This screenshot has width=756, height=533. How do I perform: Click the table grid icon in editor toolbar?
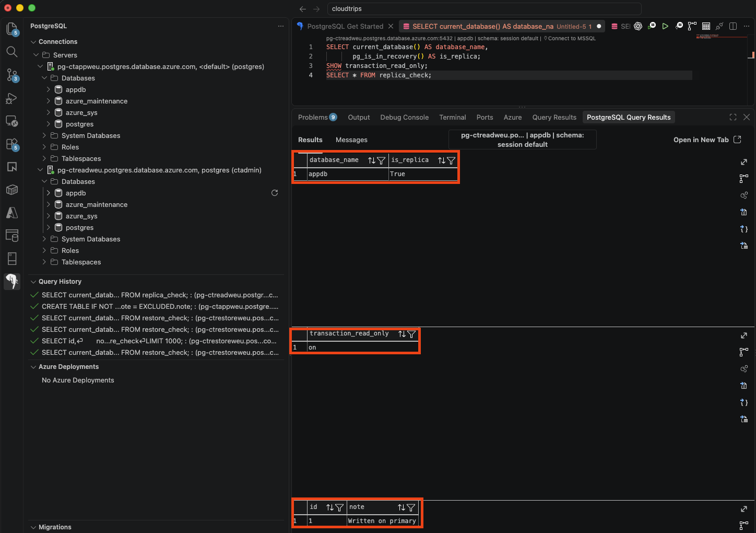pyautogui.click(x=706, y=26)
